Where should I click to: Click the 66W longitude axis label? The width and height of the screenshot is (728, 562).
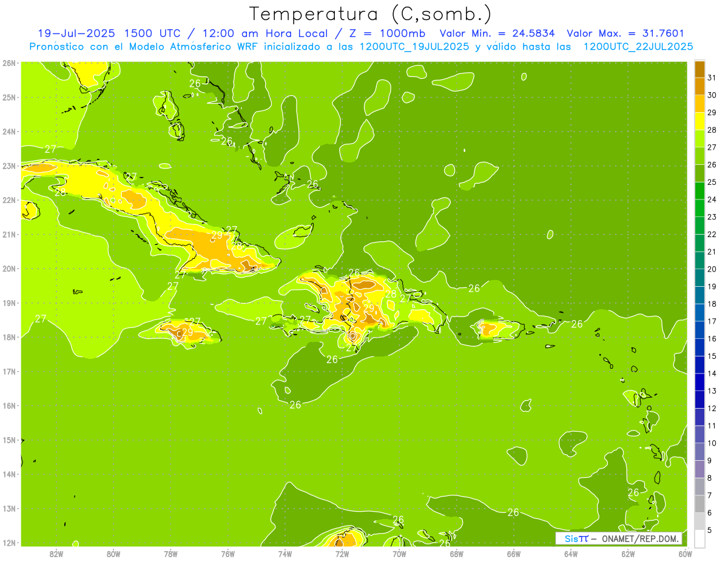tap(513, 554)
